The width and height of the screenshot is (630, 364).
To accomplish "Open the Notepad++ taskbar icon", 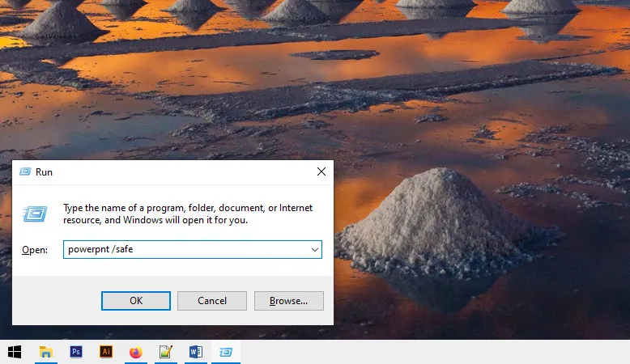I will pos(165,352).
